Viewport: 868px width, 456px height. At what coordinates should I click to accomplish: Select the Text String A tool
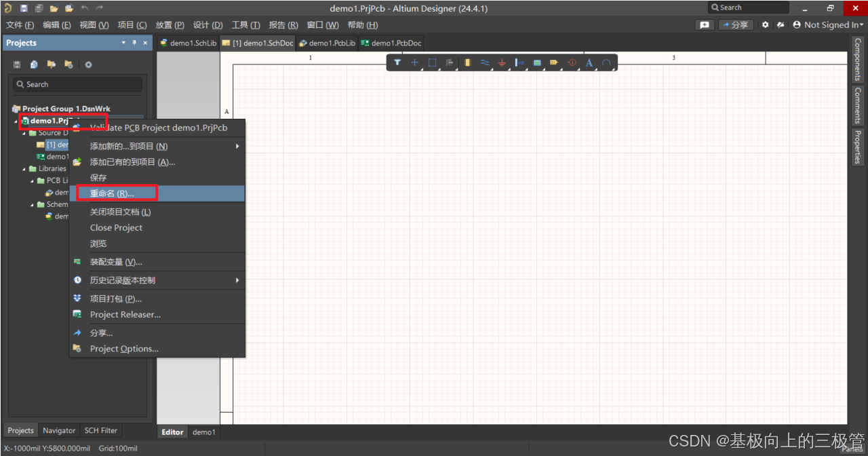point(589,62)
